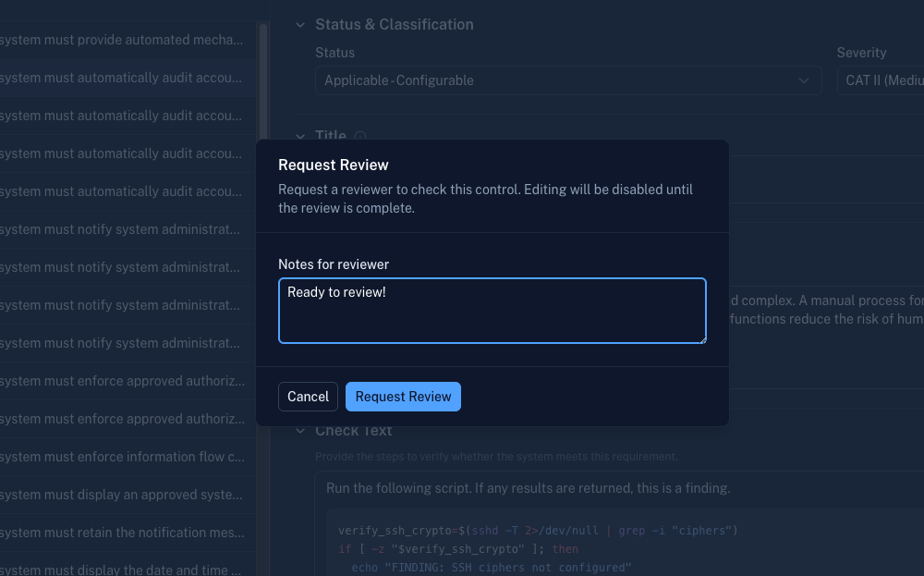Select the 'system must enforce approved authoriz...' requirement
Image resolution: width=924 pixels, height=576 pixels.
click(120, 380)
